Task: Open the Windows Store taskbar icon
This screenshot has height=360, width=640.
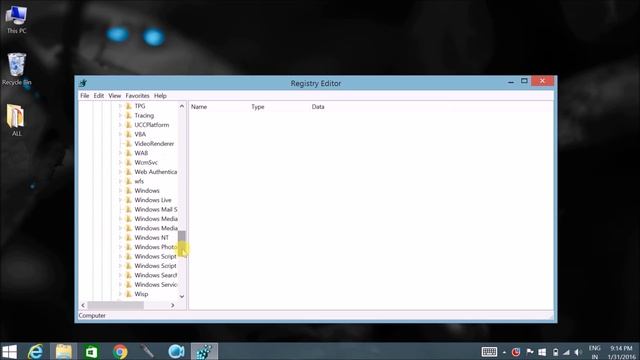Action: [91, 351]
